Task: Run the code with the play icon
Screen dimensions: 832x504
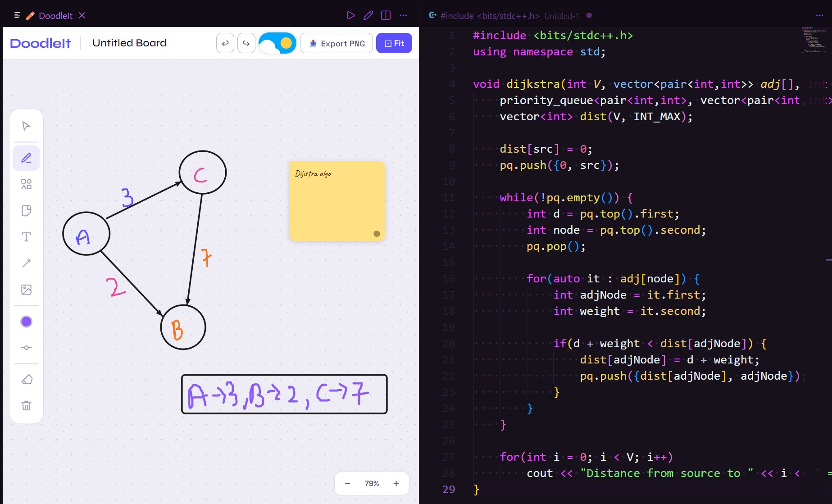Action: (351, 15)
